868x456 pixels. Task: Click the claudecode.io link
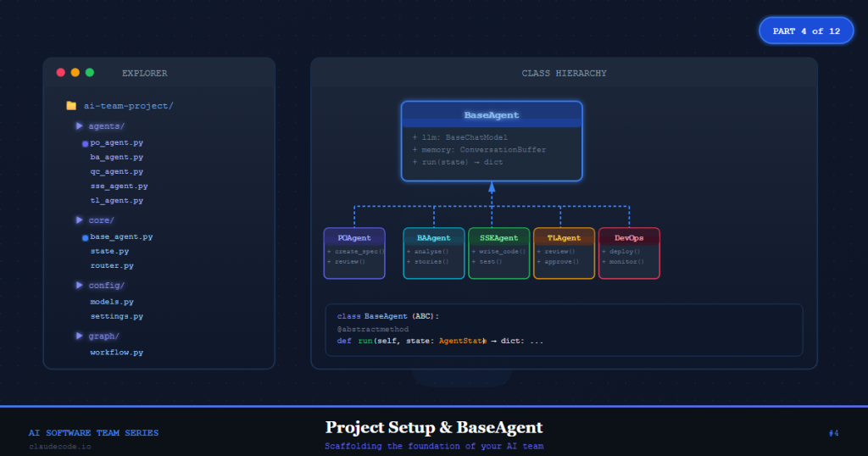point(60,446)
